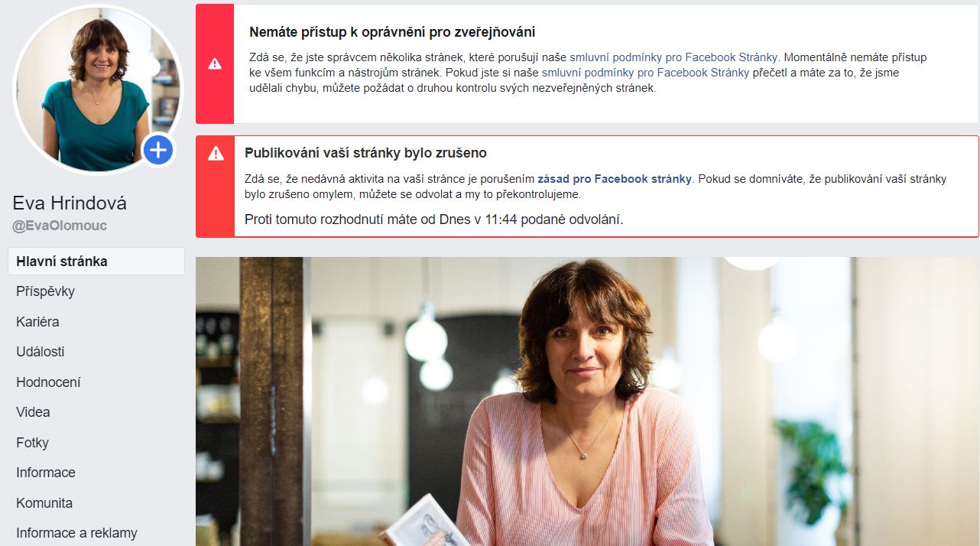Click warning triangle icon in top alert
Screen dimensions: 980x546
click(215, 63)
